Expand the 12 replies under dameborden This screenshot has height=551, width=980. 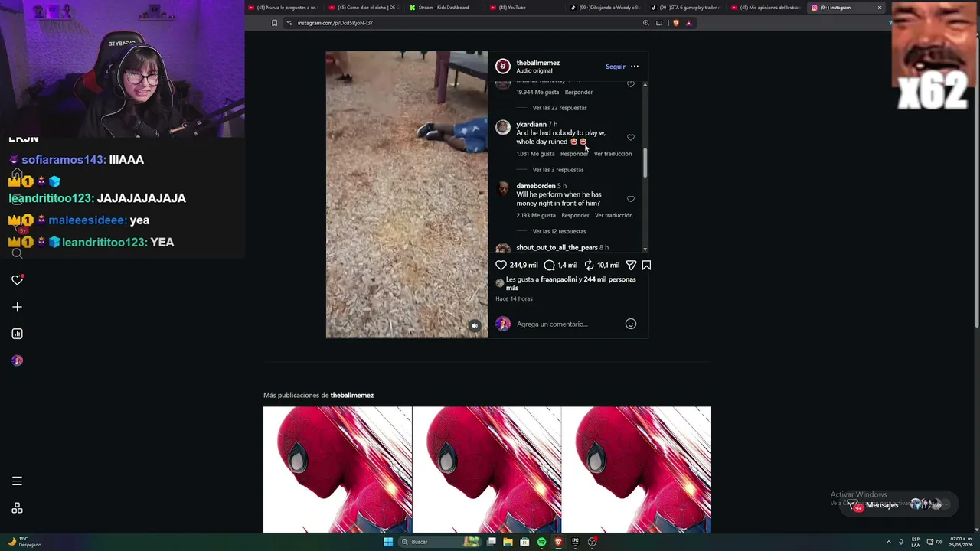559,231
